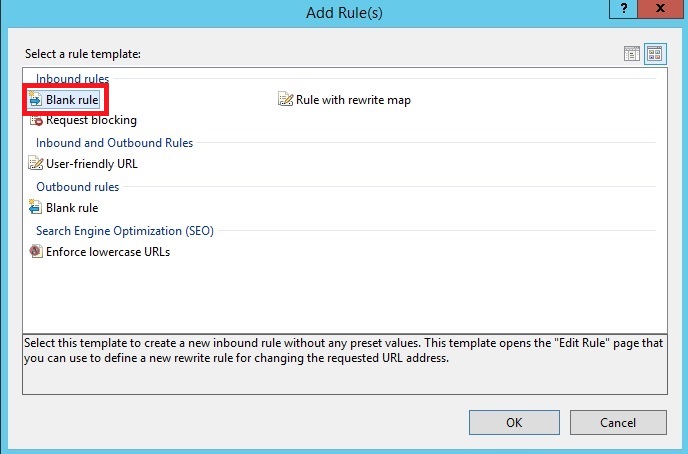Confirm selection with OK button
Image resolution: width=688 pixels, height=454 pixels.
click(x=514, y=422)
